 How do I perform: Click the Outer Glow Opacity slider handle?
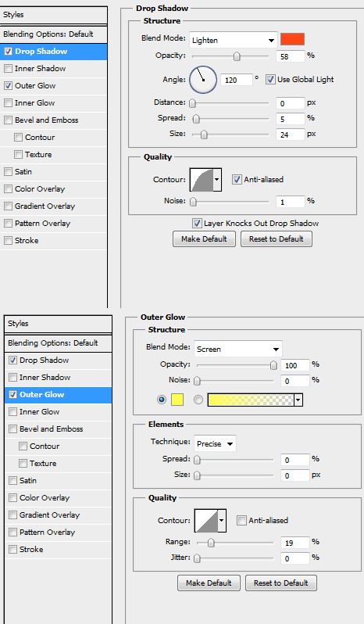point(273,365)
